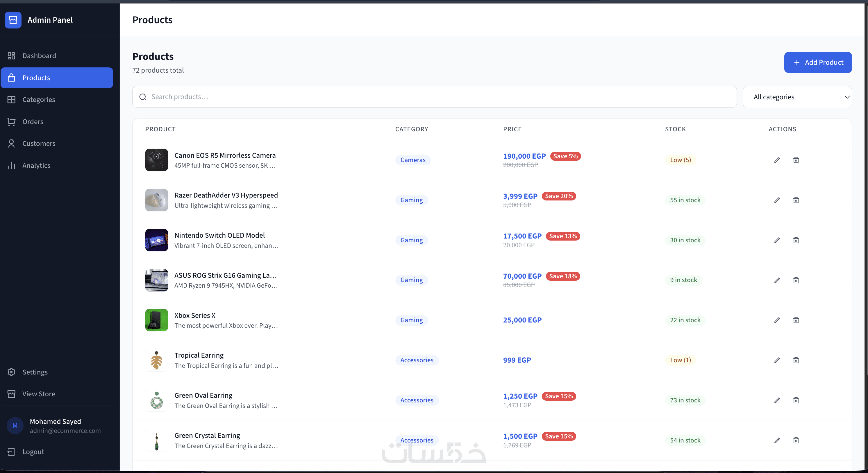Delete the Xbox Series X product

796,320
